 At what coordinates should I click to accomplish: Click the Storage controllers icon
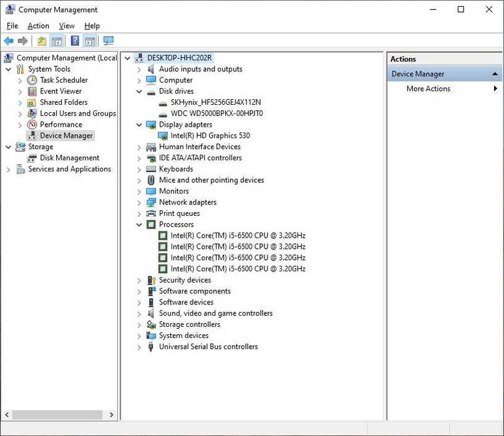coord(151,324)
